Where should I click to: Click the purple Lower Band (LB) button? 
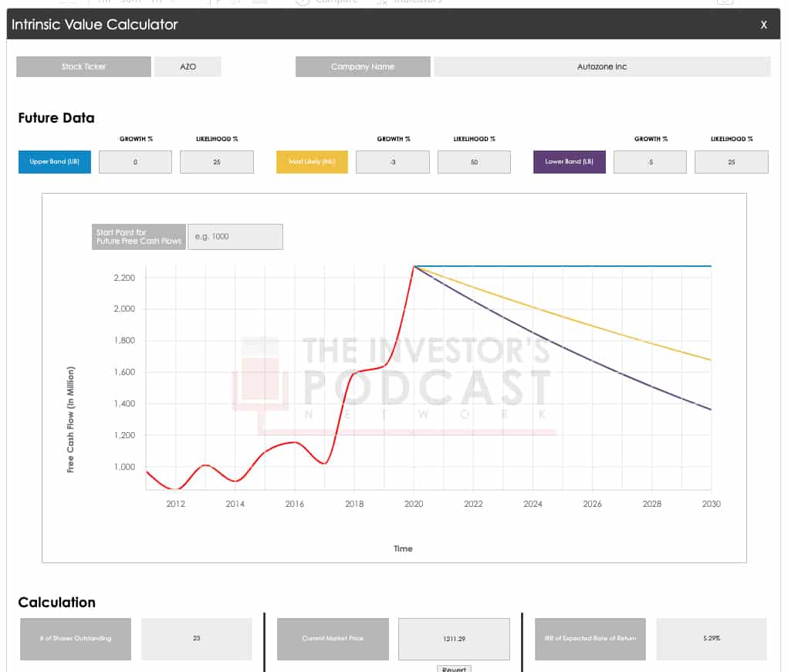[570, 162]
